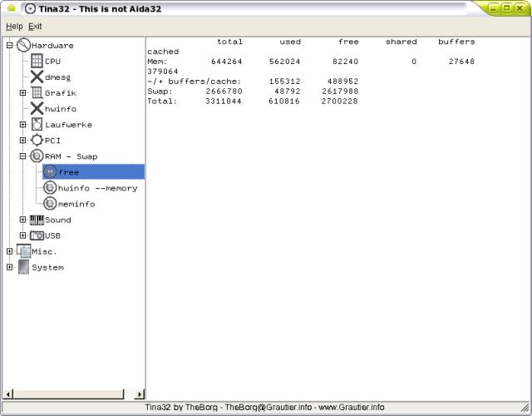The width and height of the screenshot is (532, 416).
Task: Select the Misc. tree entry
Action: (x=44, y=251)
